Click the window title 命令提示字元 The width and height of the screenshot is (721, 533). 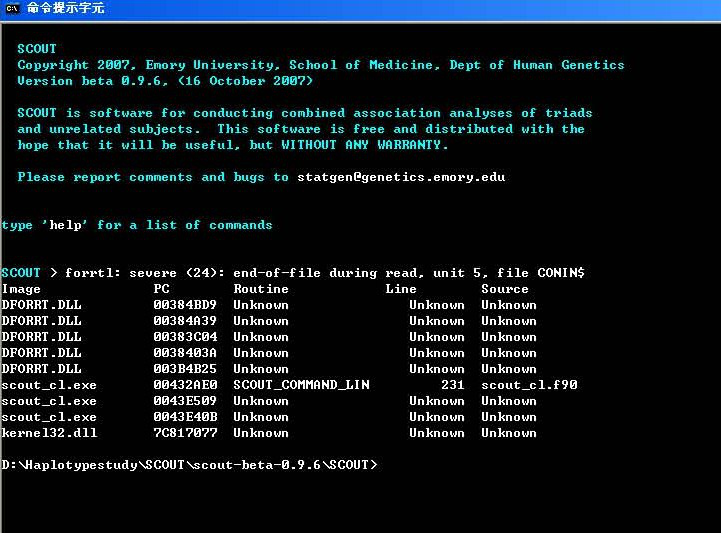coord(65,8)
